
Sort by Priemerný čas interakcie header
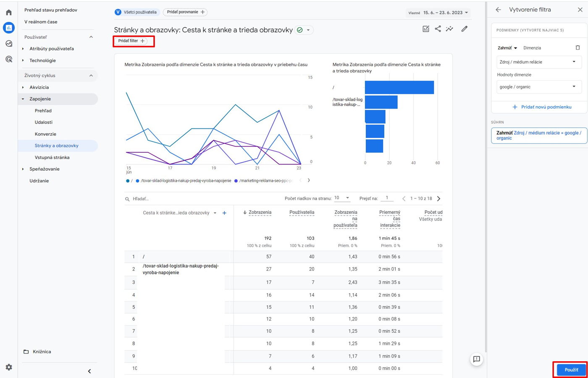coord(390,219)
